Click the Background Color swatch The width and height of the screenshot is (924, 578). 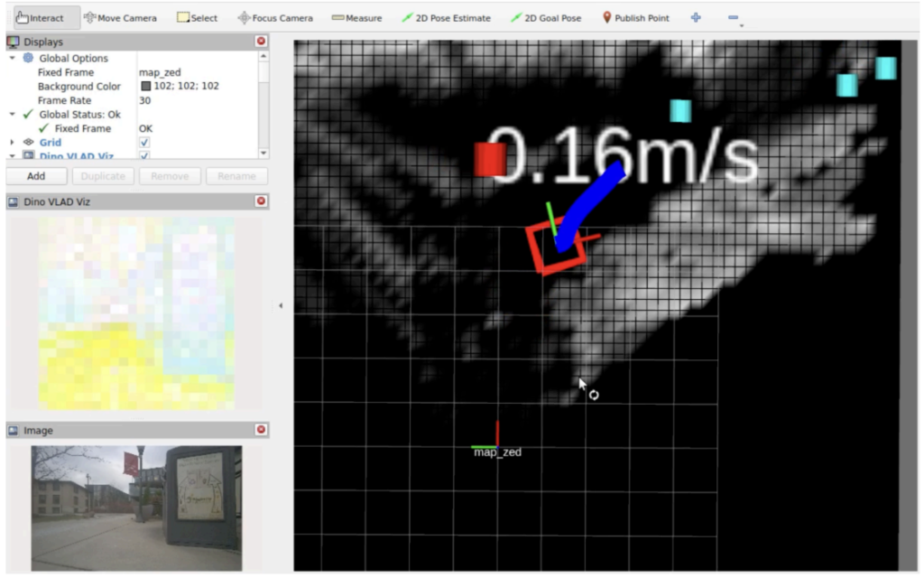coord(145,86)
